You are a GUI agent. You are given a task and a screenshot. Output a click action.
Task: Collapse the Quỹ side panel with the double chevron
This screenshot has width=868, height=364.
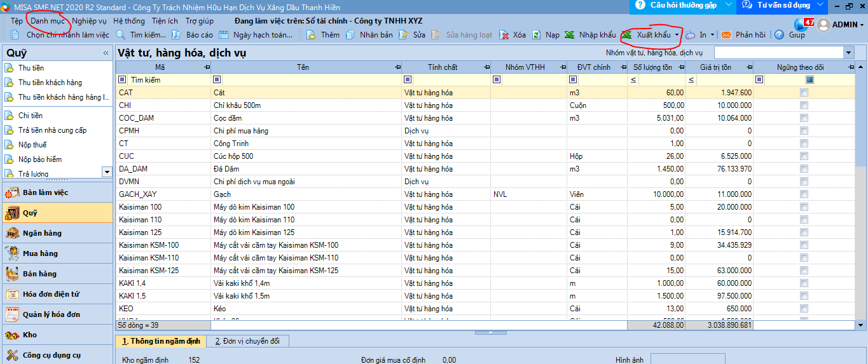click(106, 53)
